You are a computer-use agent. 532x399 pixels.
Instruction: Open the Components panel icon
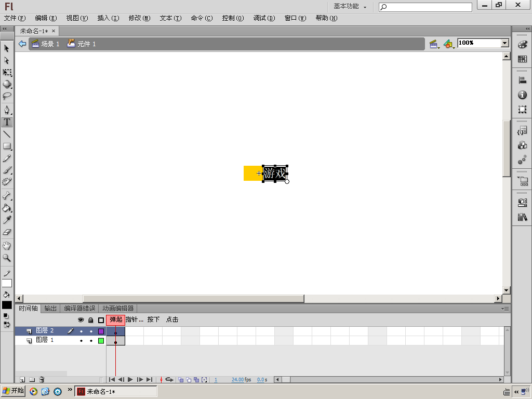[x=523, y=145]
